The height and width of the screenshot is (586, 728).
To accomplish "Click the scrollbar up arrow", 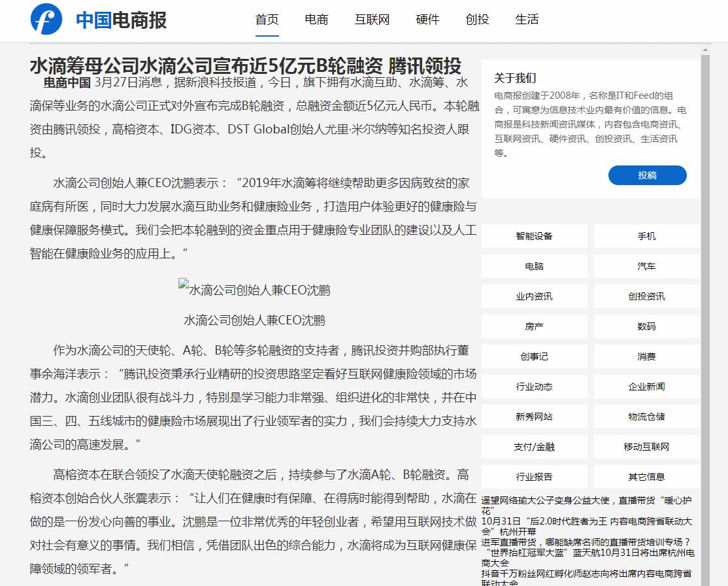I will click(705, 49).
